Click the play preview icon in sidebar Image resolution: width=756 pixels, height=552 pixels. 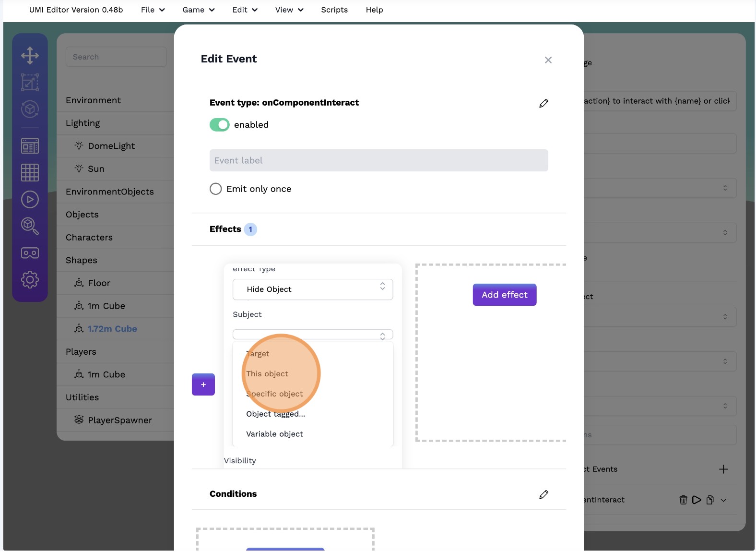pos(30,199)
